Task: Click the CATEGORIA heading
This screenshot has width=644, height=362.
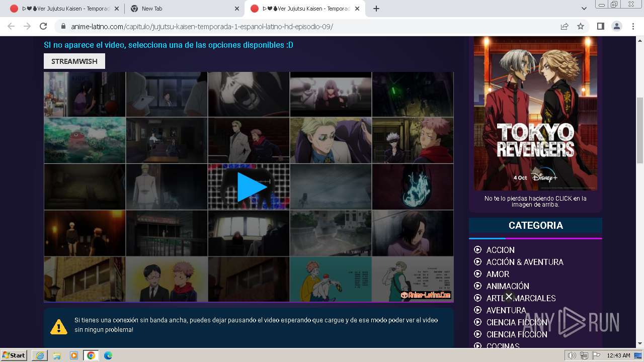Action: pyautogui.click(x=535, y=225)
